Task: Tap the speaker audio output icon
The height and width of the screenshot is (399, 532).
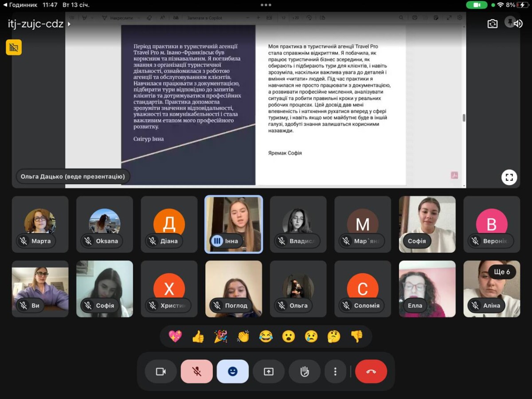Action: pos(518,24)
